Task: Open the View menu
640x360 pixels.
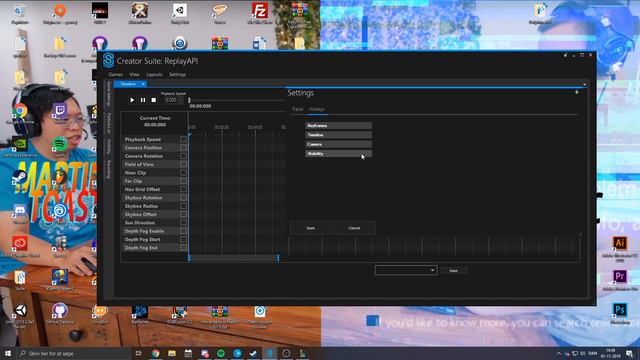Action: (134, 74)
